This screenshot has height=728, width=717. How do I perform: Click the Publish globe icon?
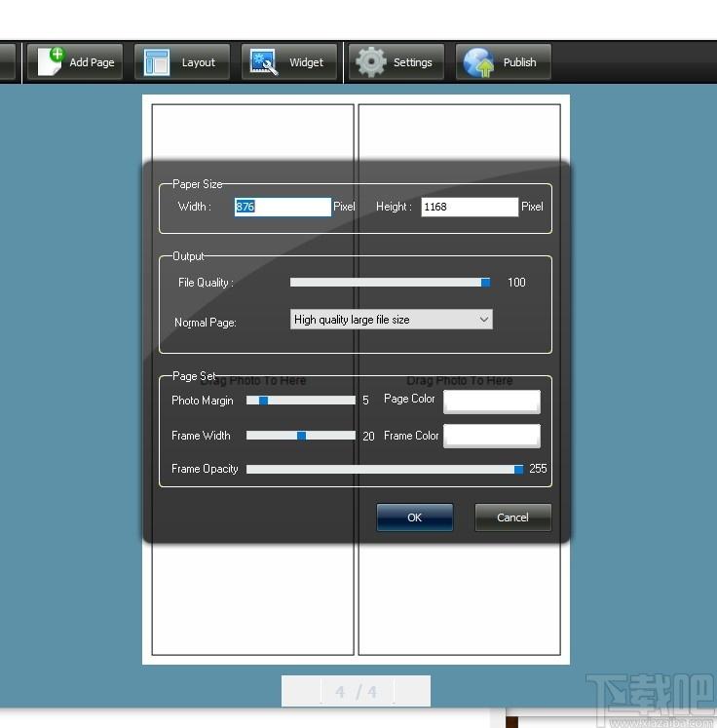pyautogui.click(x=478, y=61)
